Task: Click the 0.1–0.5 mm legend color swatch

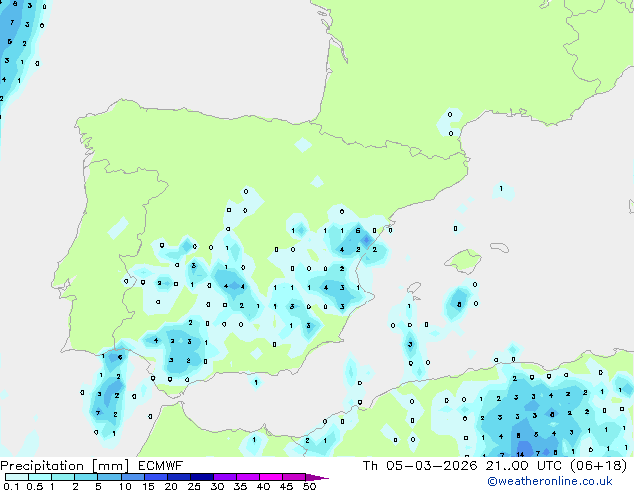Action: click(x=17, y=477)
